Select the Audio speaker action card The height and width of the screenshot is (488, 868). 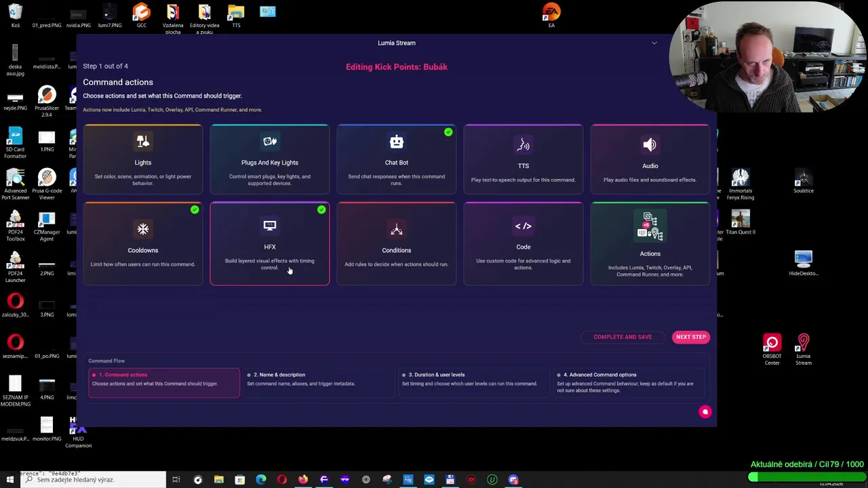coord(650,159)
